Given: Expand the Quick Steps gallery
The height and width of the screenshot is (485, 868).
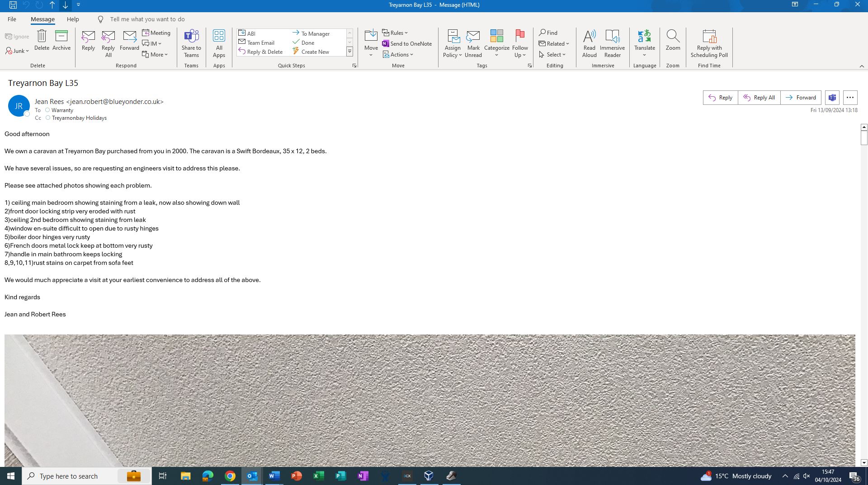Looking at the screenshot, I should [x=349, y=52].
